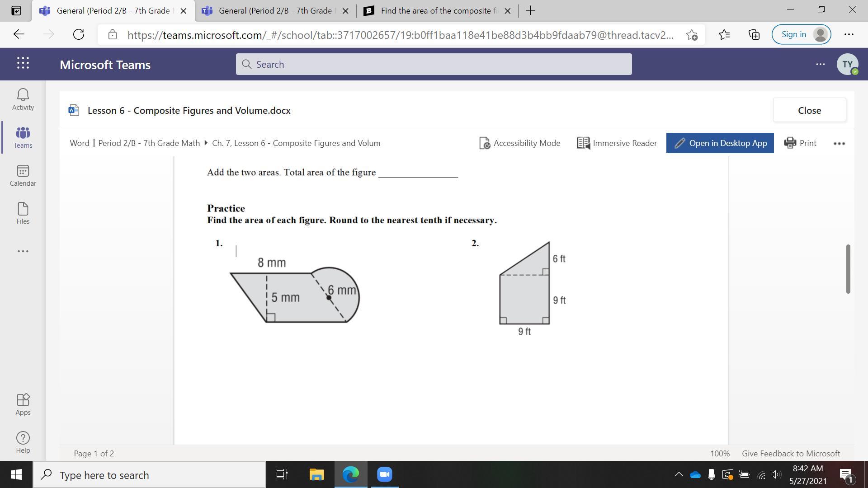Open Teams header settings and more ellipsis
The height and width of the screenshot is (488, 868).
pos(820,64)
